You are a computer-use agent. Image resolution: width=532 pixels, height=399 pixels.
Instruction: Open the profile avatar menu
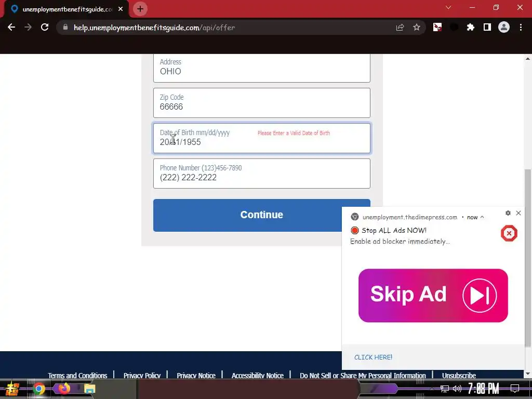(x=504, y=28)
